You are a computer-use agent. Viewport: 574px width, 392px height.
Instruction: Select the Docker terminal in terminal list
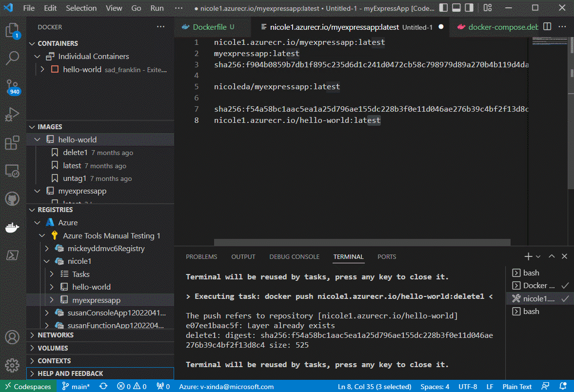tap(540, 286)
